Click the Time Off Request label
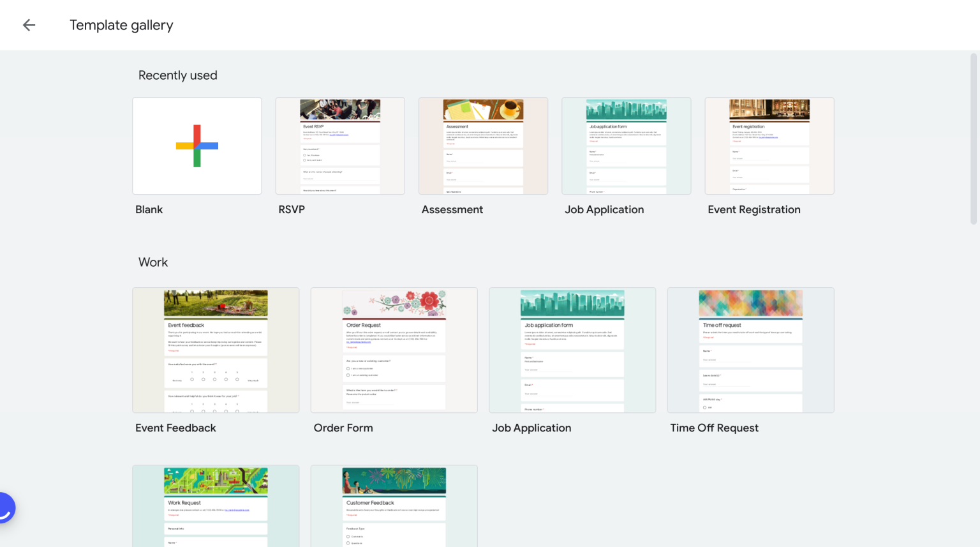Image resolution: width=980 pixels, height=547 pixels. (x=714, y=428)
